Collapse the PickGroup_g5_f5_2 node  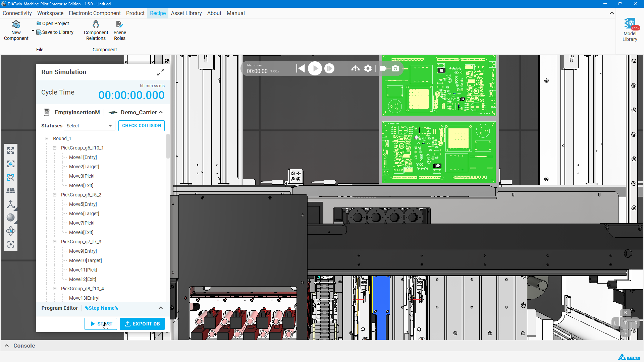tap(55, 195)
